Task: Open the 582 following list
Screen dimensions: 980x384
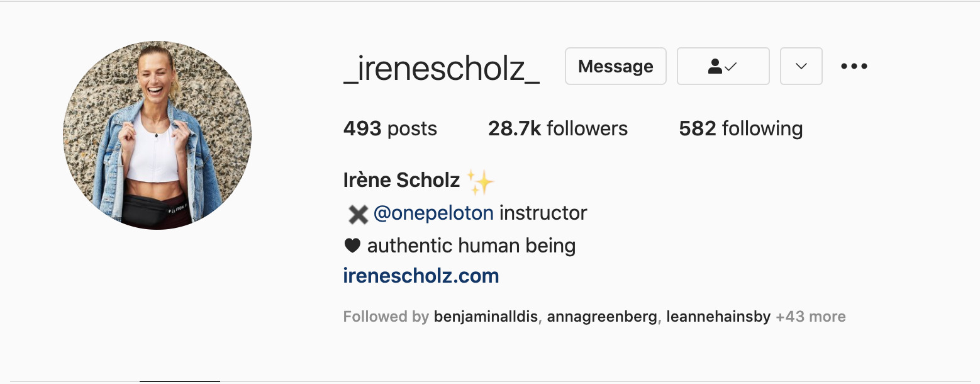Action: [740, 129]
